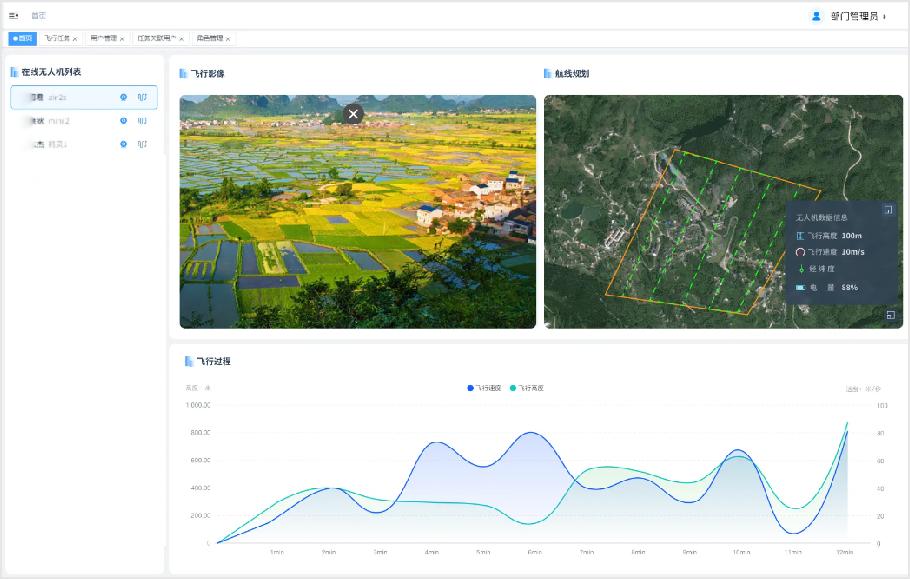
Task: Switch to the 飞行任务 tab
Action: coord(57,39)
